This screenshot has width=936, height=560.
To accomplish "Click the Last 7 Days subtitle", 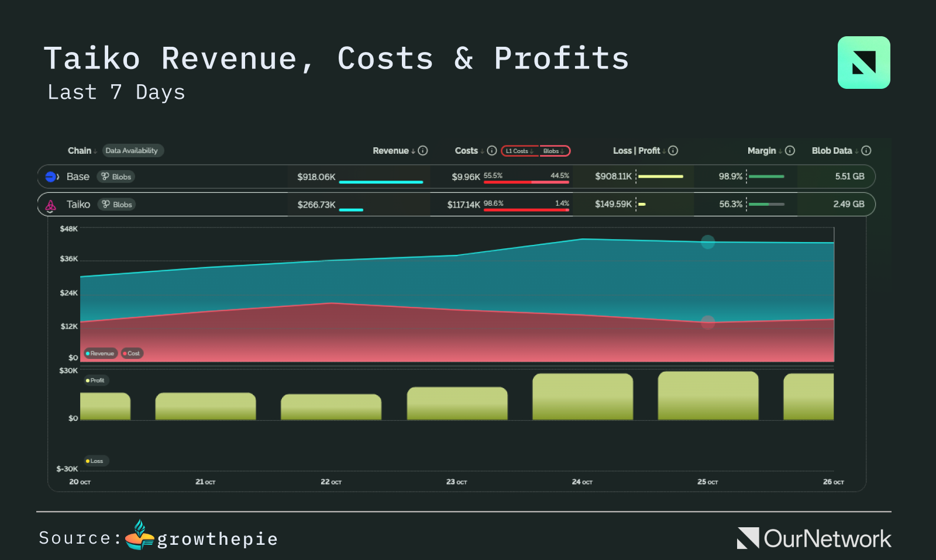I will pos(116,92).
